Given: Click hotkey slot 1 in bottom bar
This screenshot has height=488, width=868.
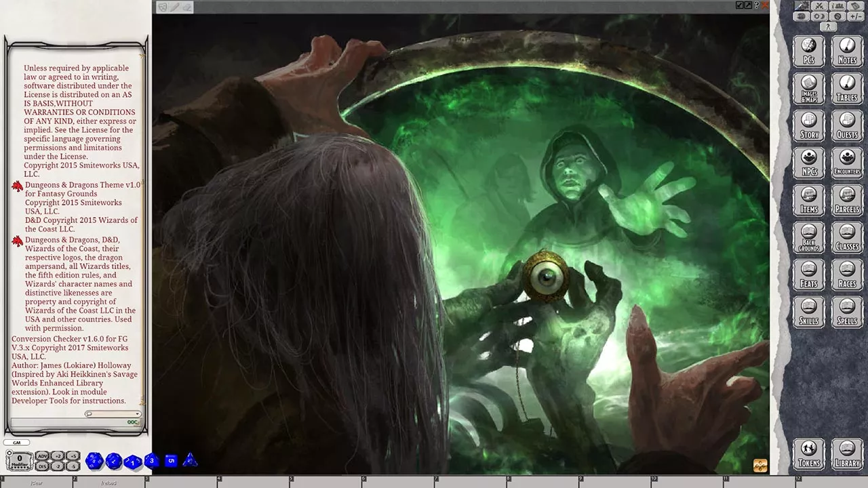Looking at the screenshot, I should (37, 482).
